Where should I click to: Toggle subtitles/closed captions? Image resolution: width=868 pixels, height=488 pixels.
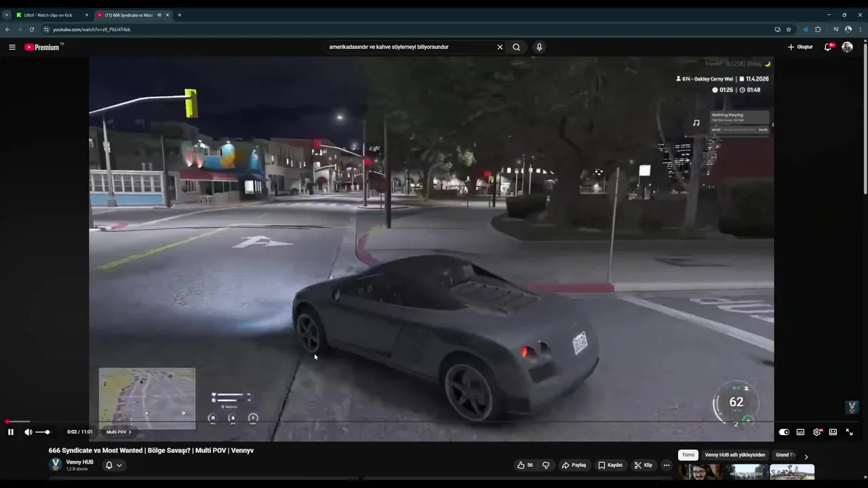800,432
